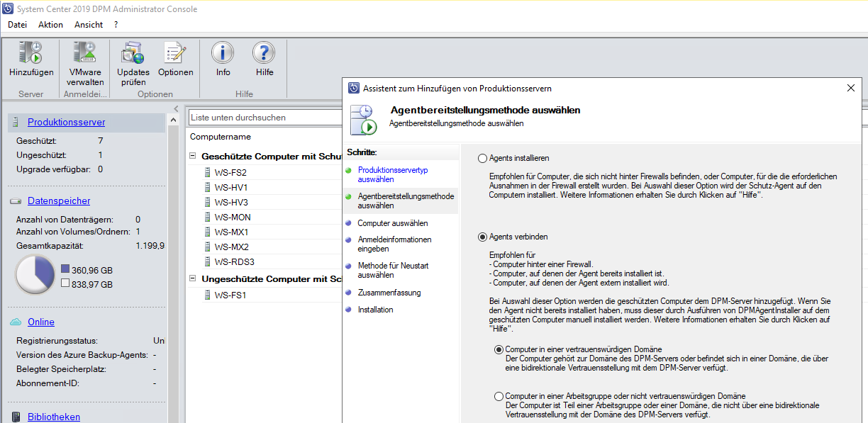868x423 pixels.
Task: Open the Datei menu
Action: [17, 25]
